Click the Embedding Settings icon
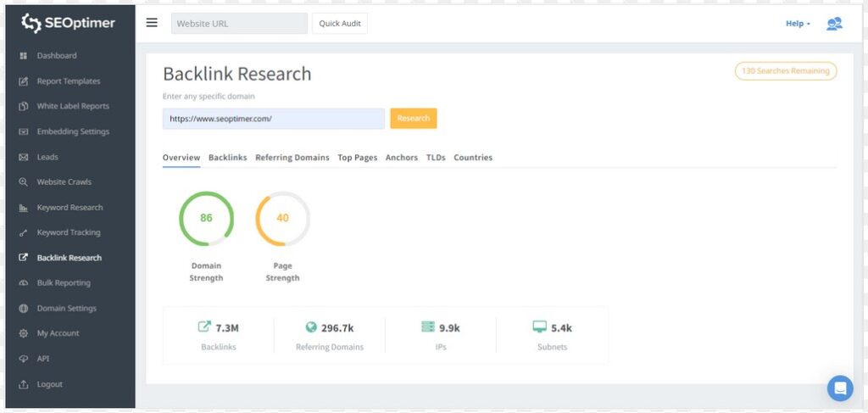 [x=23, y=131]
